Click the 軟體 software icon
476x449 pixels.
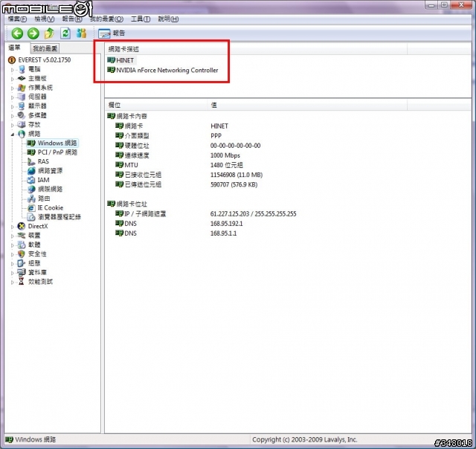coord(22,245)
